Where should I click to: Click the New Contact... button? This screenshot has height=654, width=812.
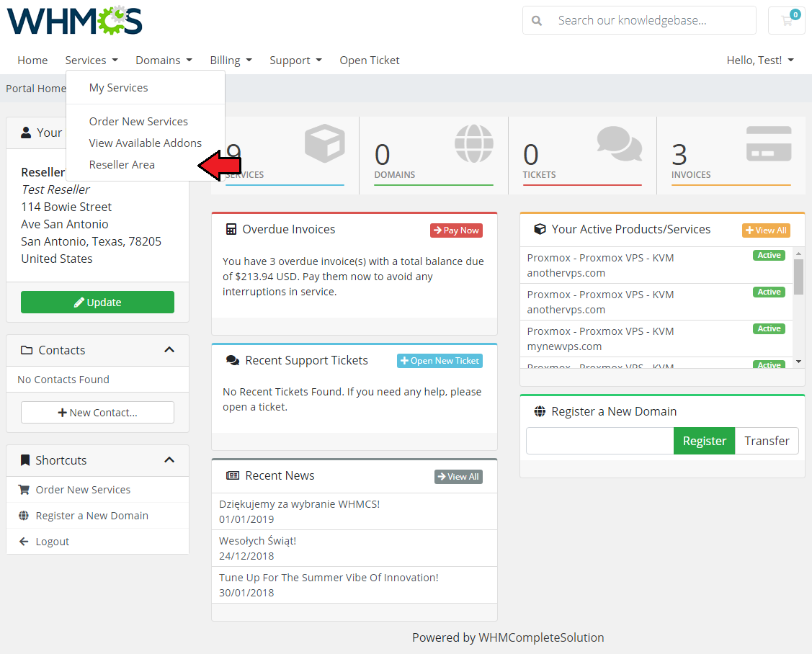click(x=97, y=412)
